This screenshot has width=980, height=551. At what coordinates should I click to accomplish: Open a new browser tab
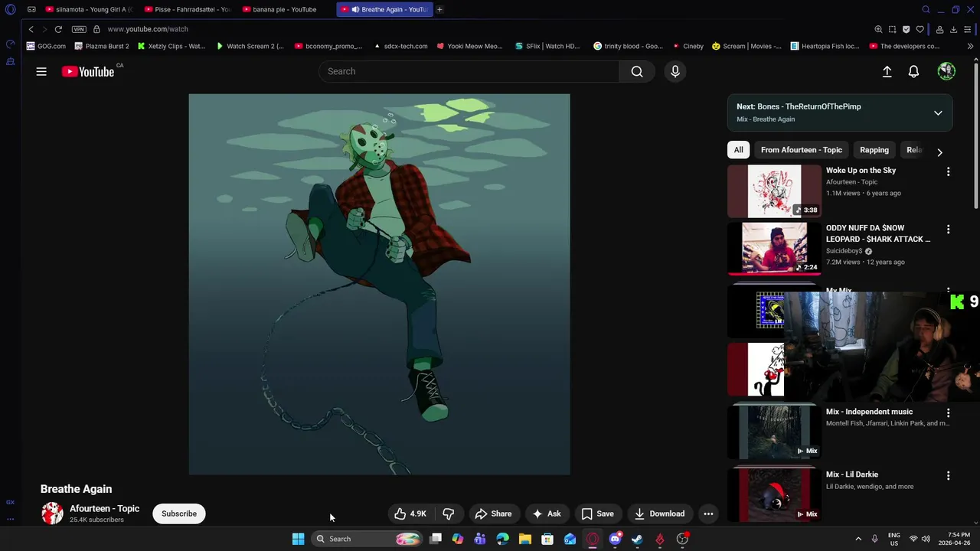tap(439, 9)
